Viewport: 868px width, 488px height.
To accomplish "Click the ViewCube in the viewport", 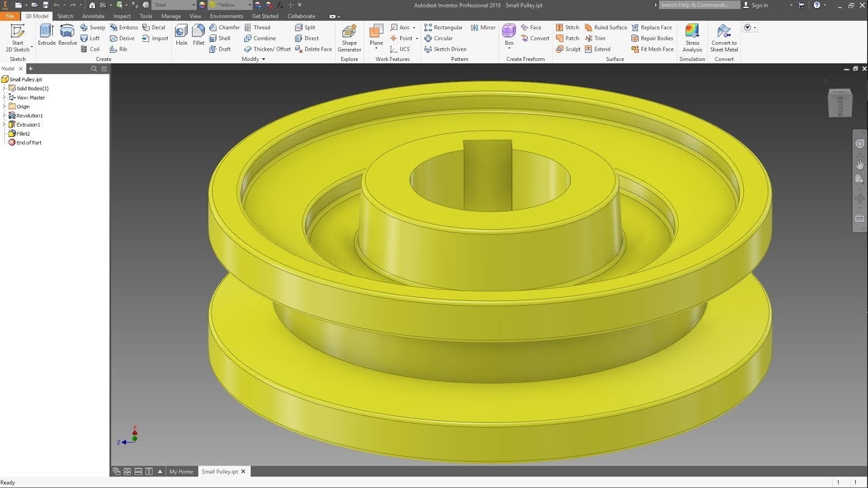I will coord(839,102).
